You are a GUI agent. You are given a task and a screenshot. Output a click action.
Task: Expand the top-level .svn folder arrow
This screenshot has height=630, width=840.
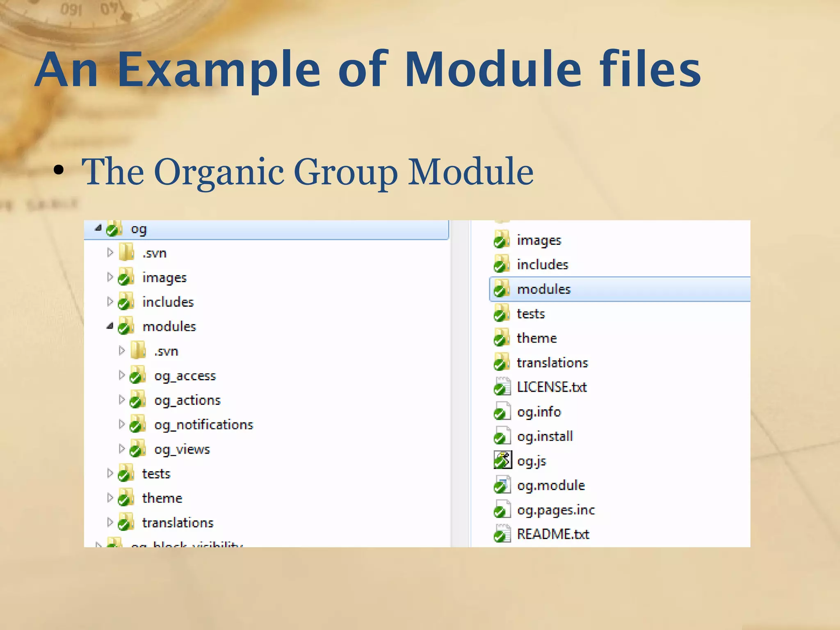pyautogui.click(x=110, y=252)
